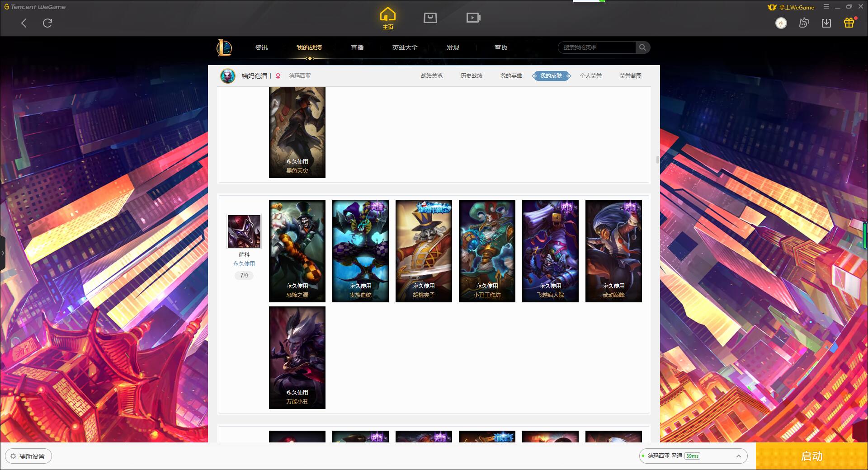Open the 我的战绩 navigation tab

[x=309, y=47]
